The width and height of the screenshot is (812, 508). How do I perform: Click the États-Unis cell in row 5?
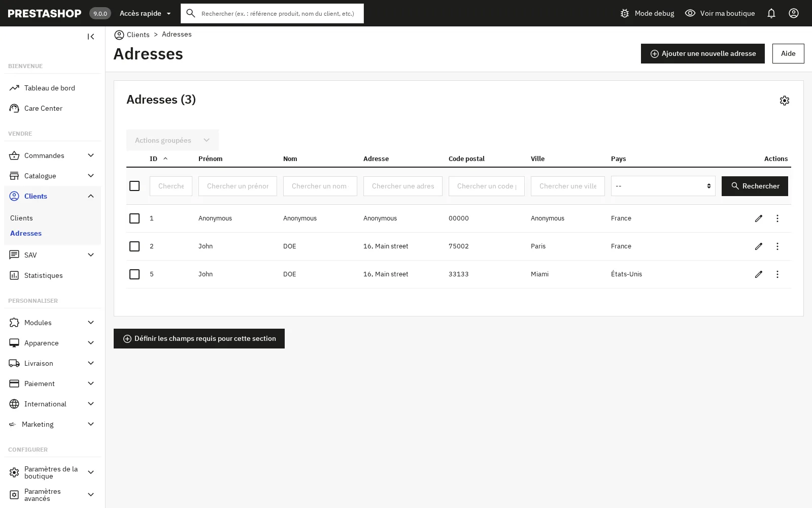(x=626, y=274)
